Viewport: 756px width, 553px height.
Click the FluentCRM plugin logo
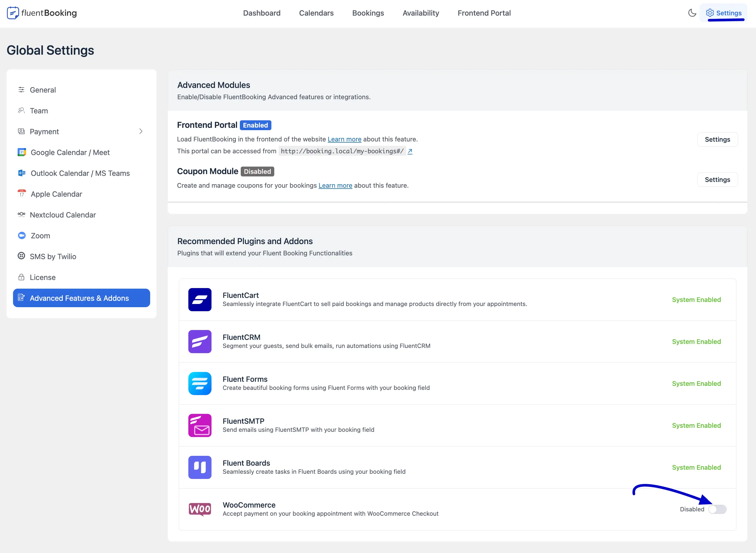click(x=200, y=342)
